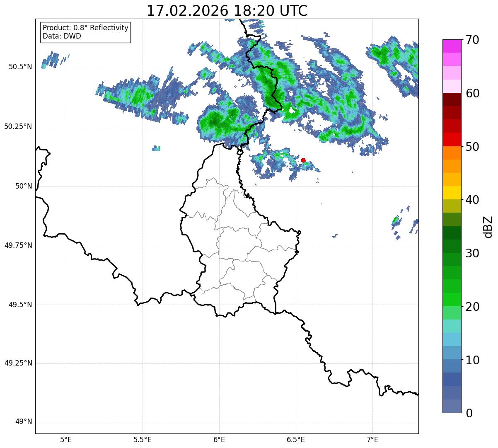
Task: Click the bright red colorbar segment above 50
Action: (x=452, y=140)
